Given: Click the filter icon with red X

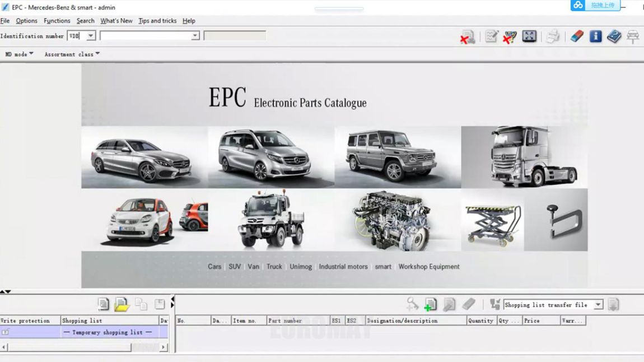Looking at the screenshot, I should coord(510,37).
